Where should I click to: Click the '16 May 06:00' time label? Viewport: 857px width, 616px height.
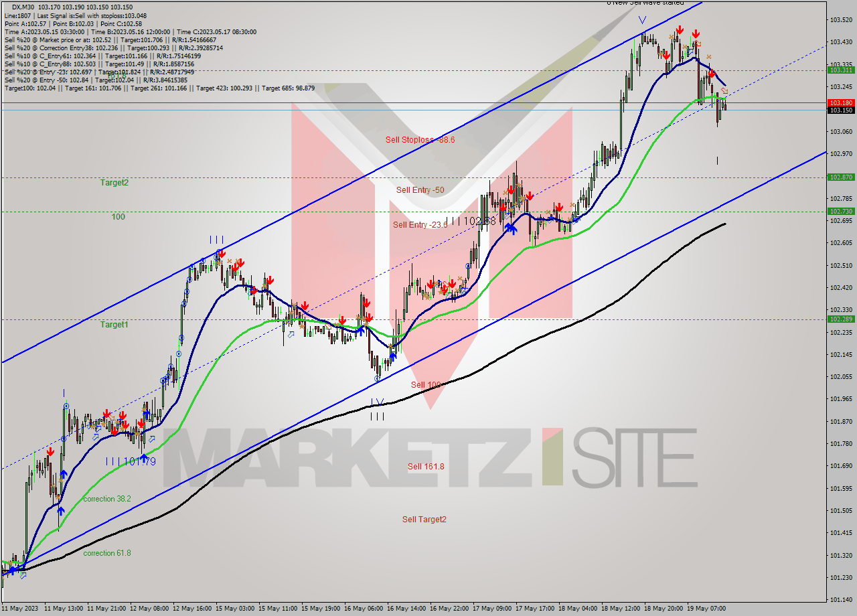coord(363,609)
